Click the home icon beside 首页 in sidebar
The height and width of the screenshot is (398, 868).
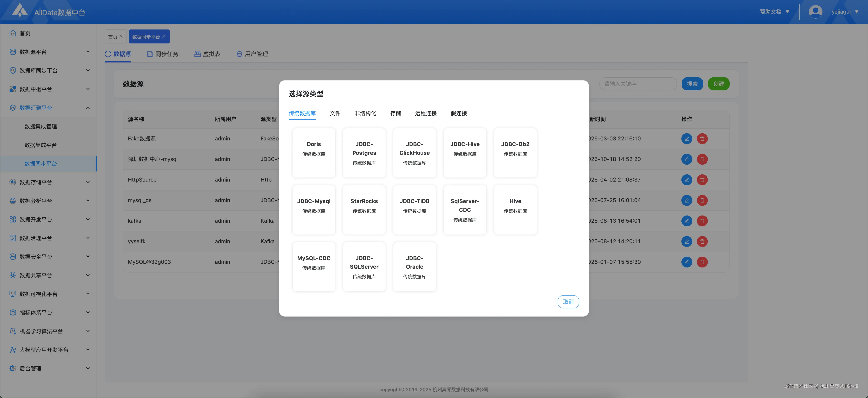click(13, 33)
